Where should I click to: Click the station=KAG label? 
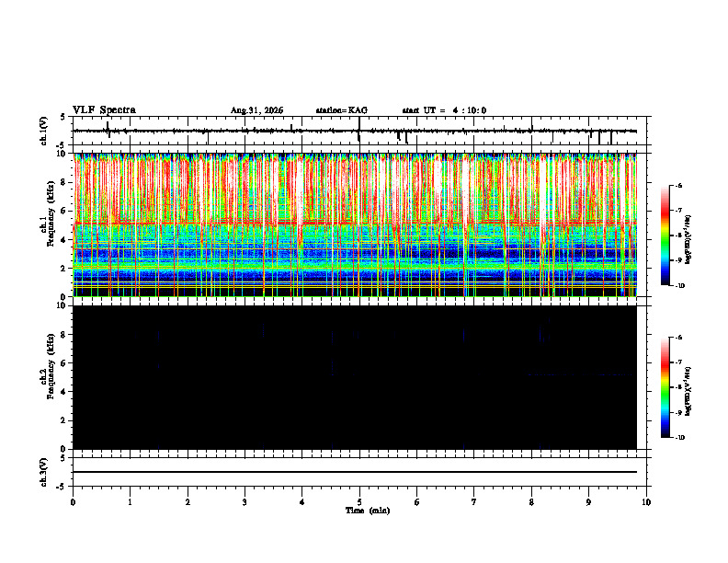pos(341,110)
